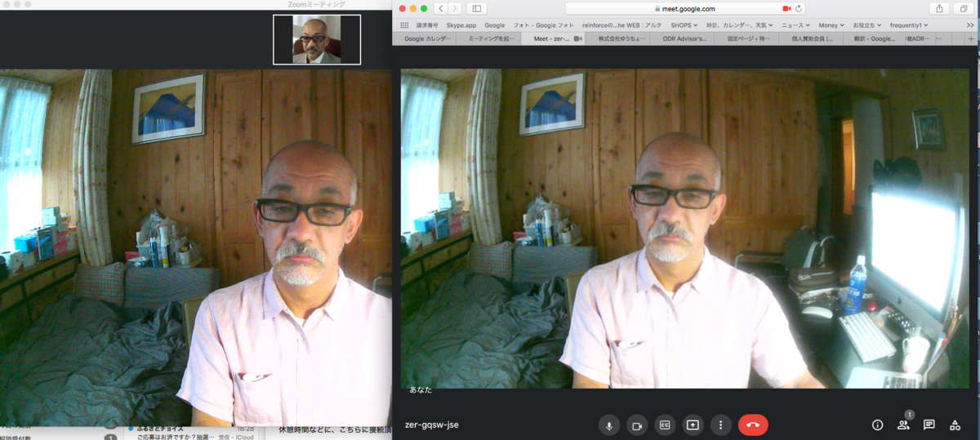
Task: Click Safari back navigation arrow
Action: tap(441, 8)
